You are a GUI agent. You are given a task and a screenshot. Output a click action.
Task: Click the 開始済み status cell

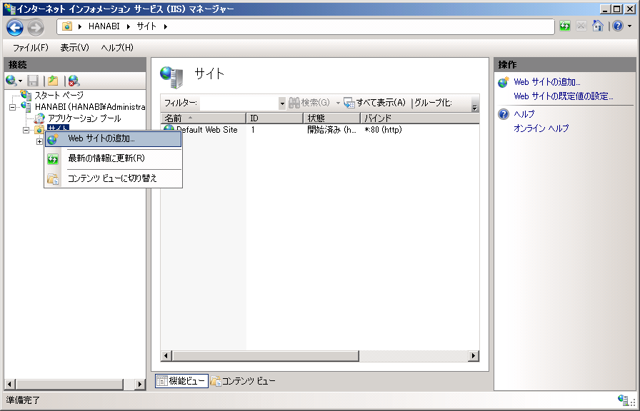pos(331,130)
